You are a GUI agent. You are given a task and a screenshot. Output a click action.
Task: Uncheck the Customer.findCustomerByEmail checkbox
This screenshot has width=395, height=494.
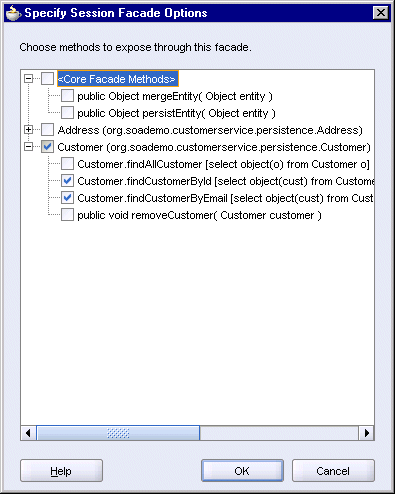coord(67,198)
